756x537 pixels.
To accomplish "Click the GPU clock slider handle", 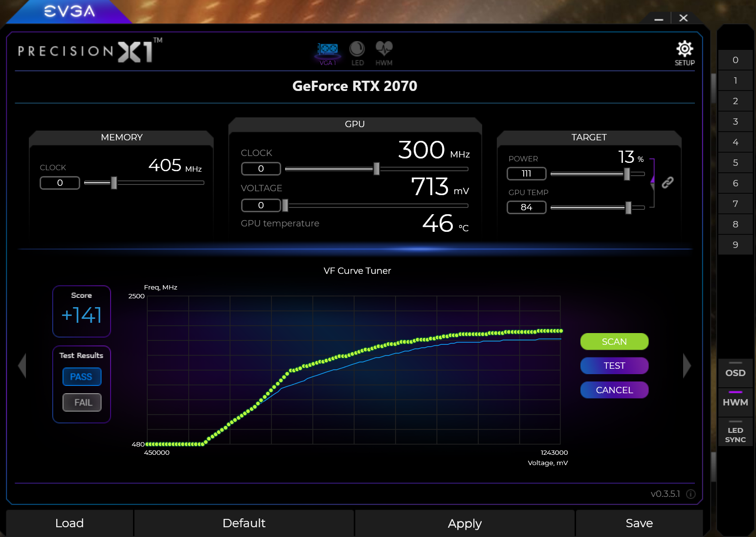I will point(377,169).
